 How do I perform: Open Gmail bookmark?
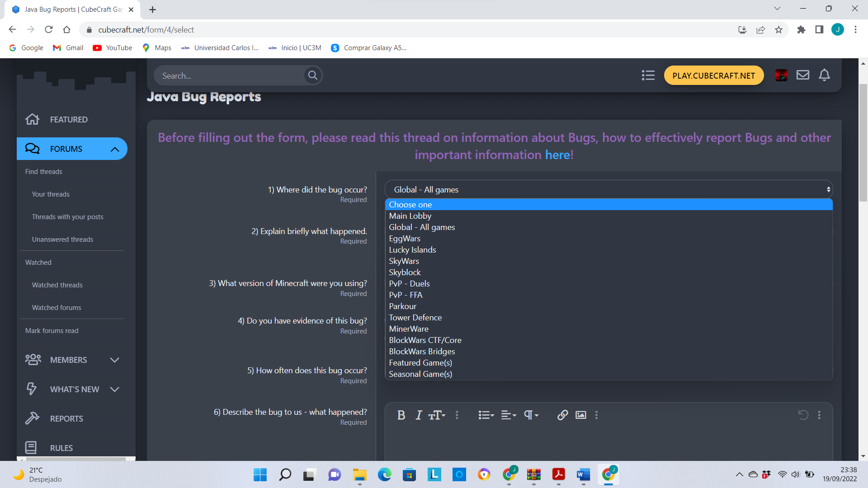coord(68,48)
